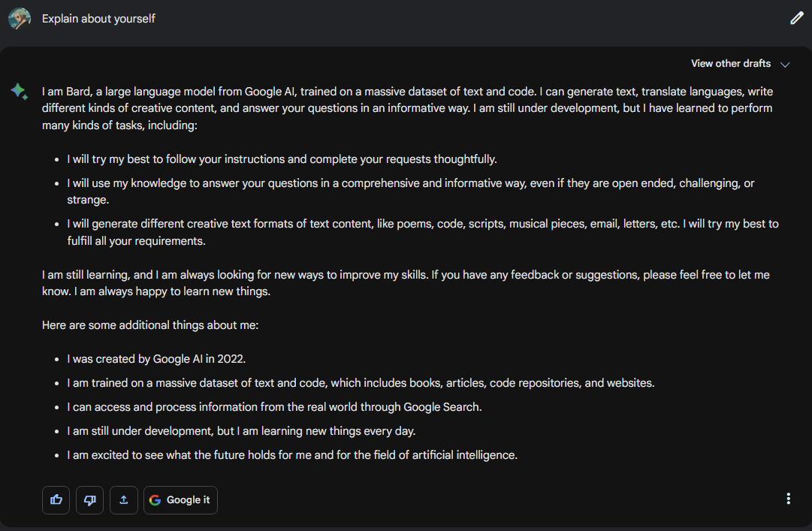This screenshot has width=812, height=531.
Task: Click the bullet mentioning Google Search access
Action: (274, 407)
